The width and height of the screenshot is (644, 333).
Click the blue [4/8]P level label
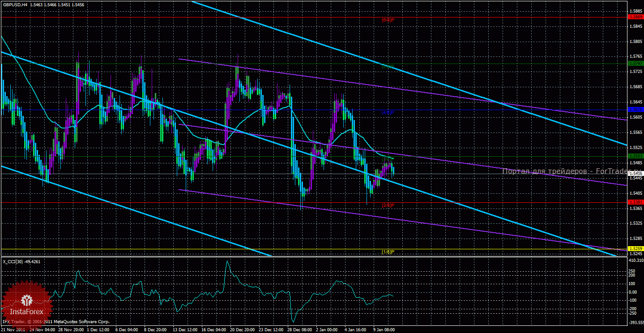coord(388,113)
